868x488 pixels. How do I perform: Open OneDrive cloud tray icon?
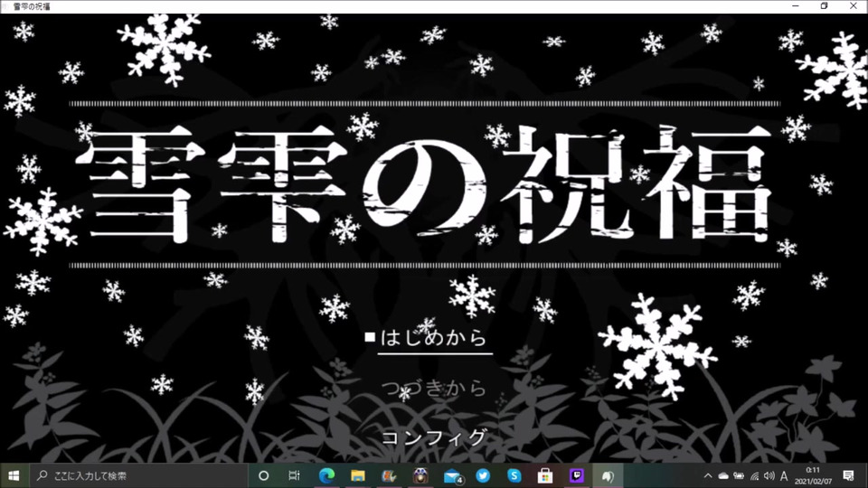click(723, 476)
